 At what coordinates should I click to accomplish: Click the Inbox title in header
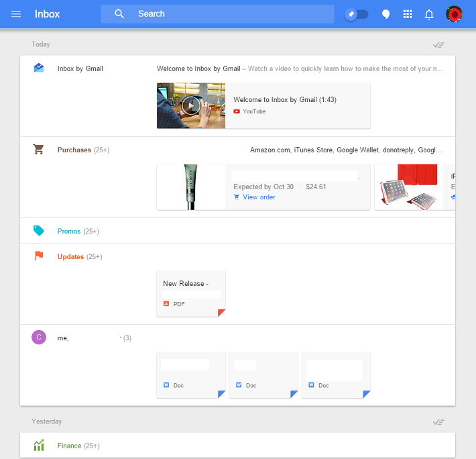point(47,14)
